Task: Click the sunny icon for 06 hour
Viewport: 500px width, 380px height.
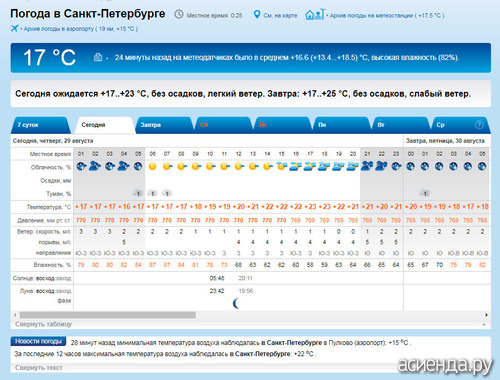Action: click(152, 166)
